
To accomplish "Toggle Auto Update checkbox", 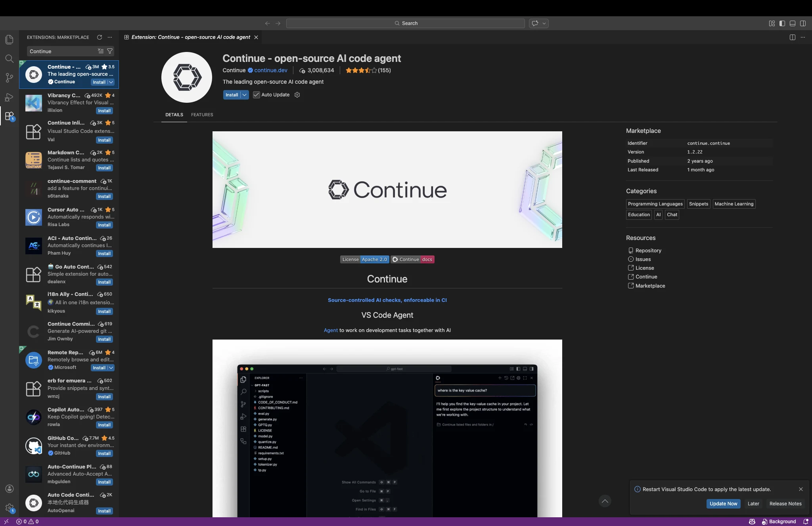I will (x=257, y=95).
